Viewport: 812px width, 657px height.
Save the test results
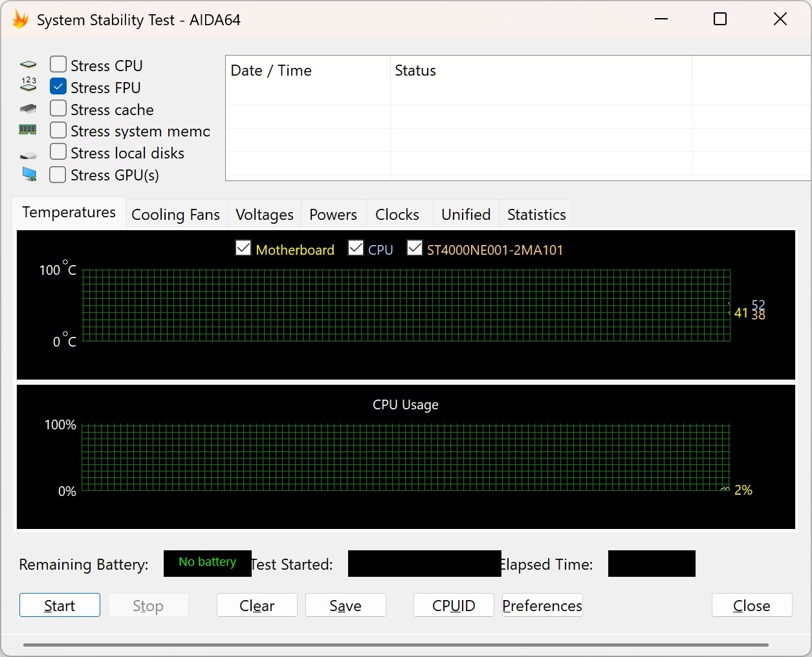[x=346, y=605]
